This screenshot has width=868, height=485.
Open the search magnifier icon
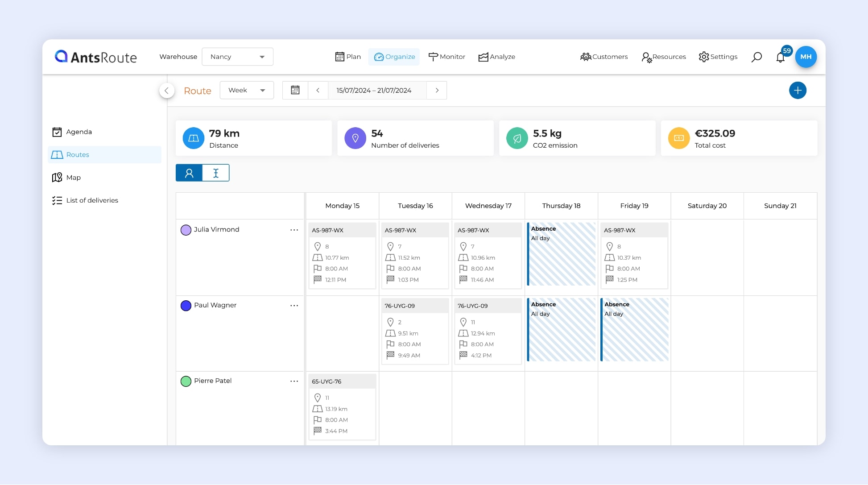(x=756, y=57)
